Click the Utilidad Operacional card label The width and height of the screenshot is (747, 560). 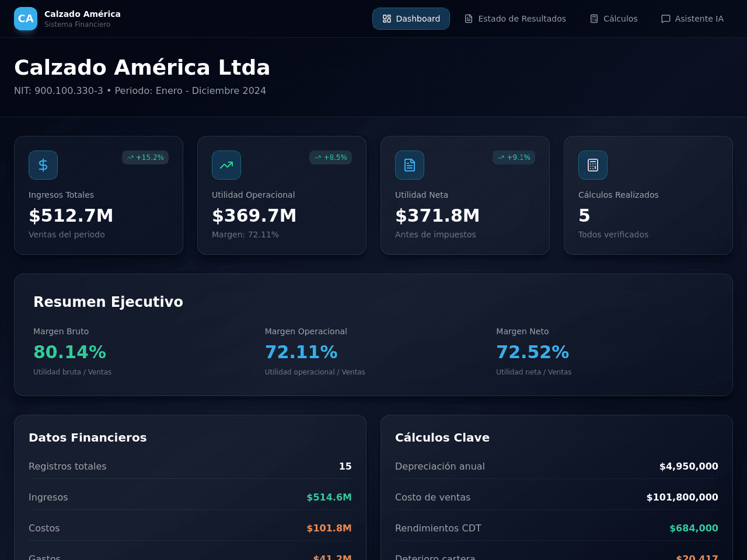click(x=253, y=195)
